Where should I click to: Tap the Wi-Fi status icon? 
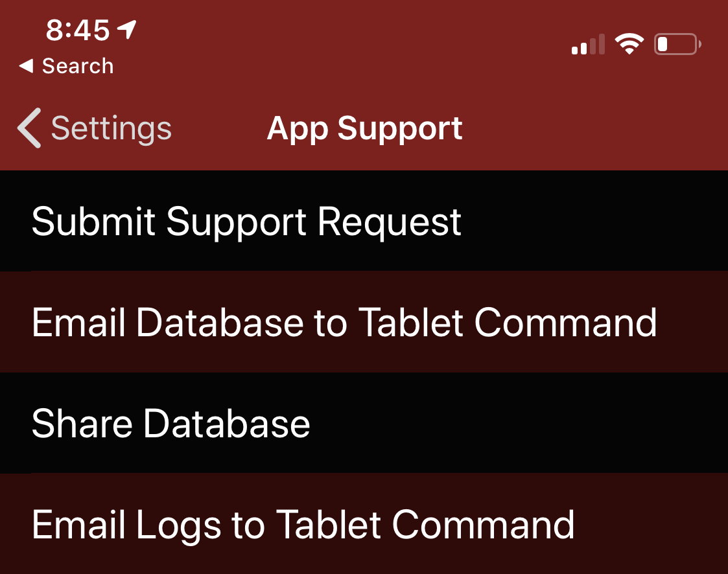629,45
